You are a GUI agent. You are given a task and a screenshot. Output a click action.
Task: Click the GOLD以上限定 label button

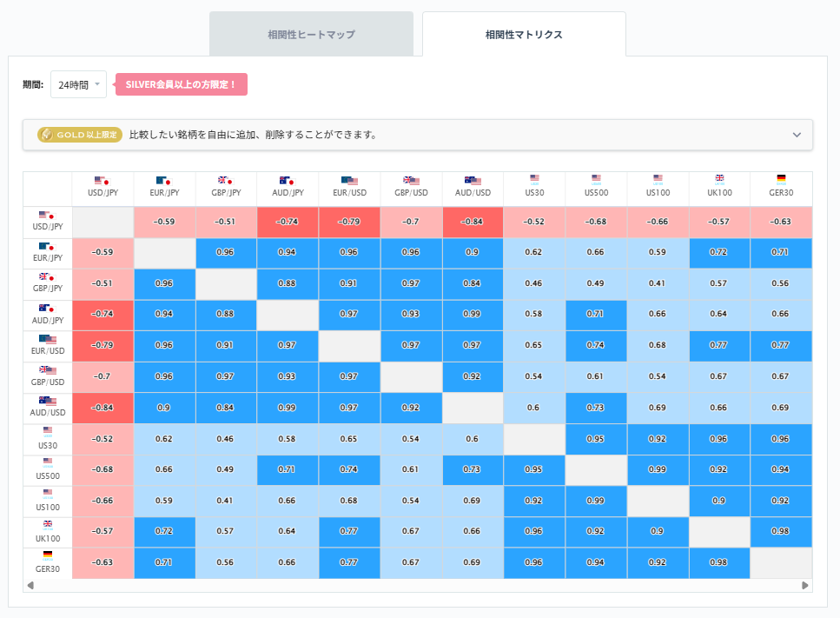coord(79,136)
